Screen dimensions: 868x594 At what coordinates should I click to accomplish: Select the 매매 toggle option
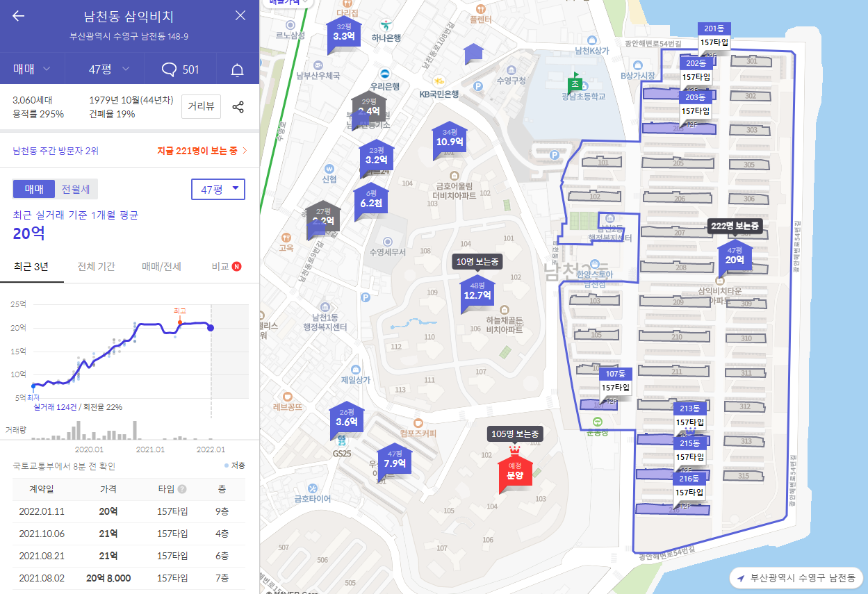click(x=34, y=189)
